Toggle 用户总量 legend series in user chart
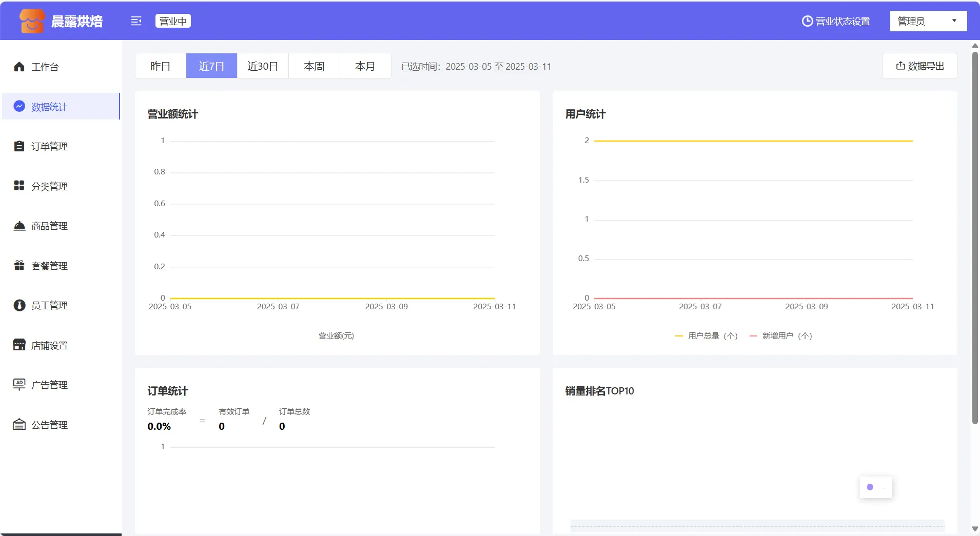Viewport: 980px width, 536px height. 707,336
